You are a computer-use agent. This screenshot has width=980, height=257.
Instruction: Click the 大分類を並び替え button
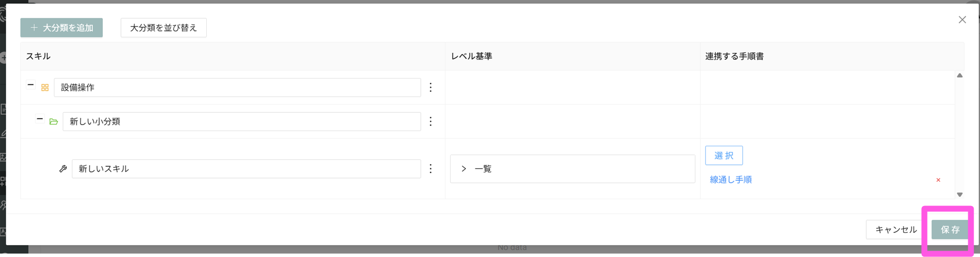[x=163, y=28]
